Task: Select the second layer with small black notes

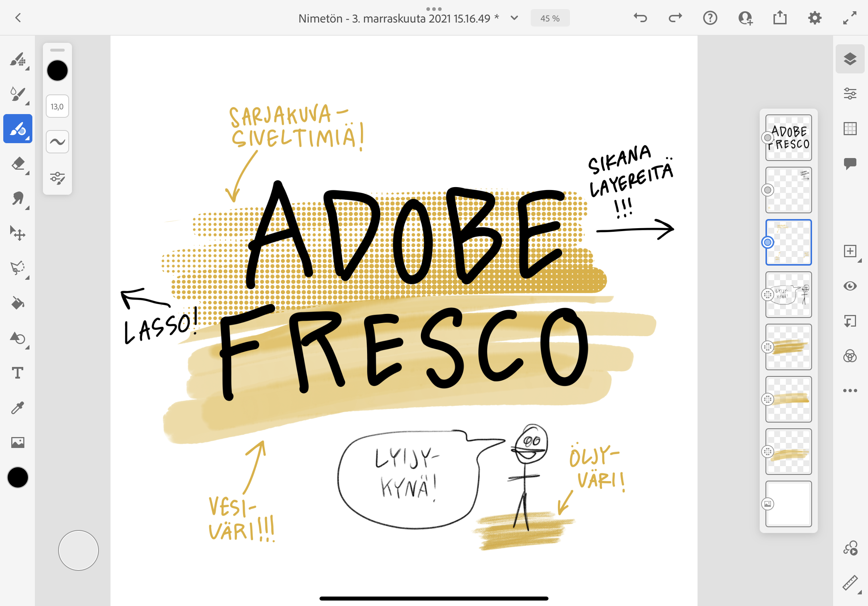Action: point(789,190)
